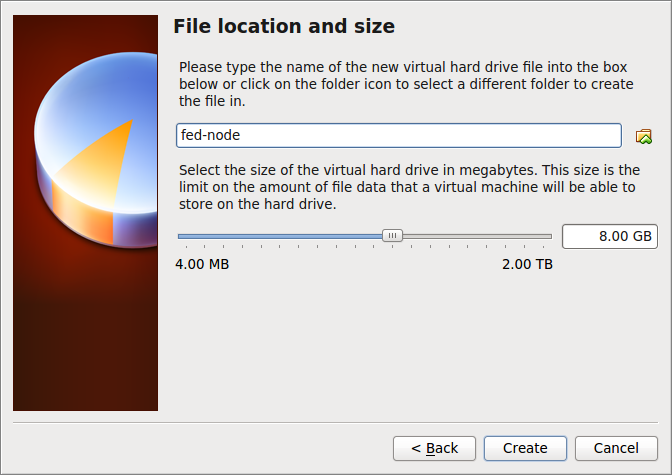The width and height of the screenshot is (672, 475).
Task: Click the separator line above the buttons
Action: 335,423
